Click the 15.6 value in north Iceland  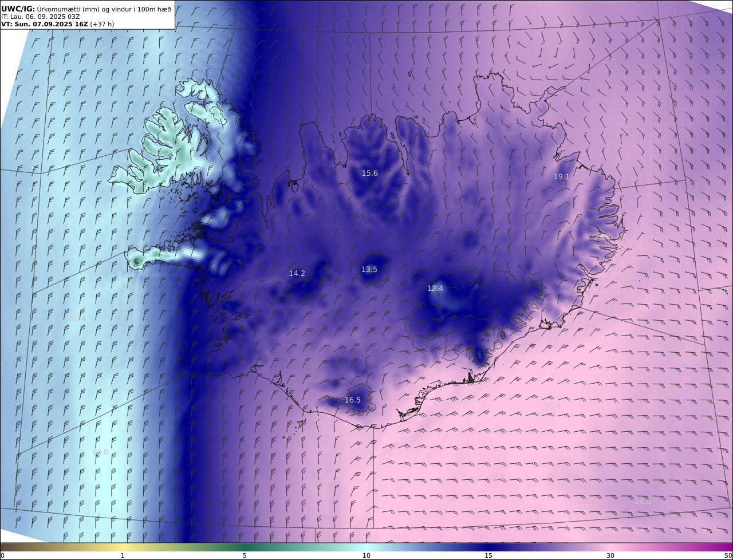point(369,173)
